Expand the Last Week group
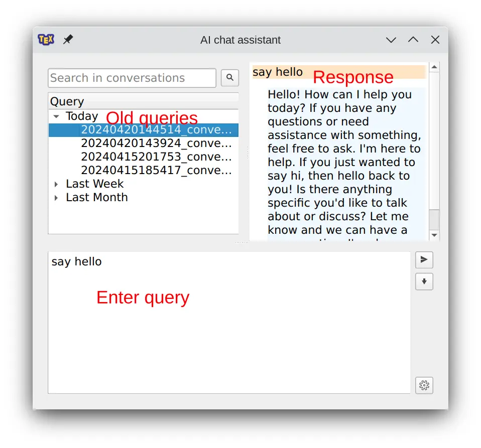This screenshot has height=448, width=481. [56, 184]
